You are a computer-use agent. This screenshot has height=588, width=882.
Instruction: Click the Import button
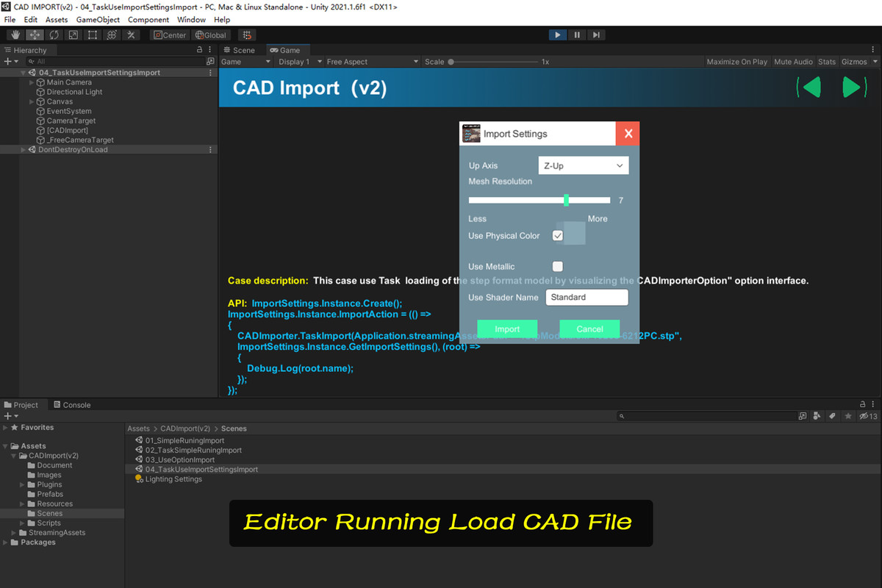tap(507, 329)
